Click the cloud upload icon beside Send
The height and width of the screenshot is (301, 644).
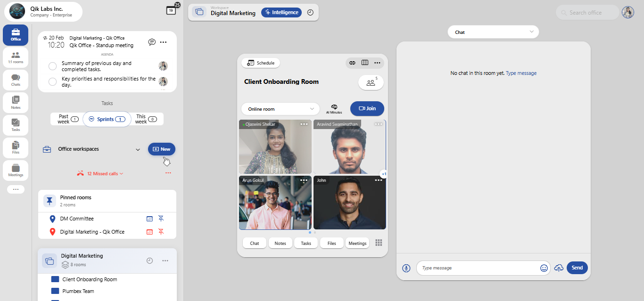[559, 268]
